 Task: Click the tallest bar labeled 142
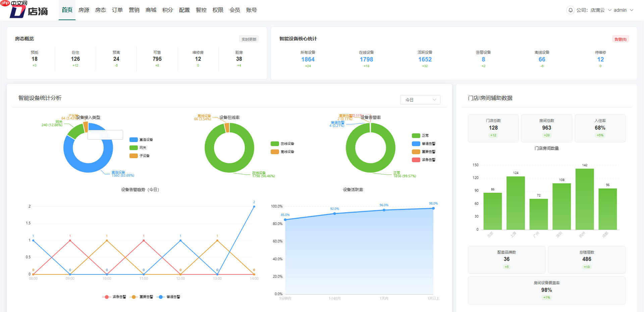(x=585, y=199)
